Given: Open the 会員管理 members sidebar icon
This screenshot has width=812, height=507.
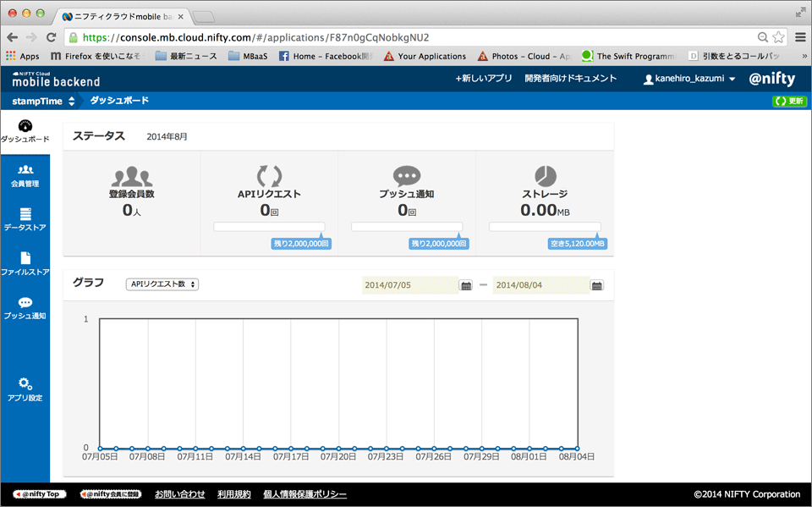Looking at the screenshot, I should [x=25, y=170].
